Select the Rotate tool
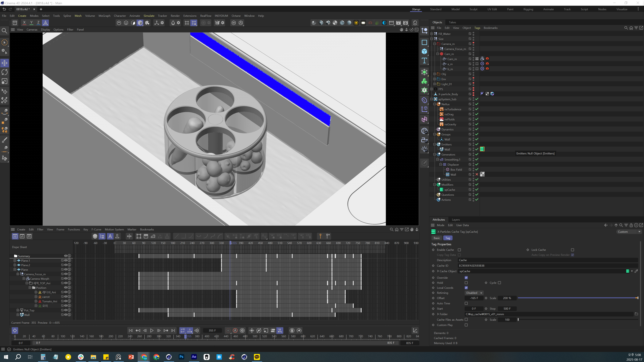 coord(5,72)
